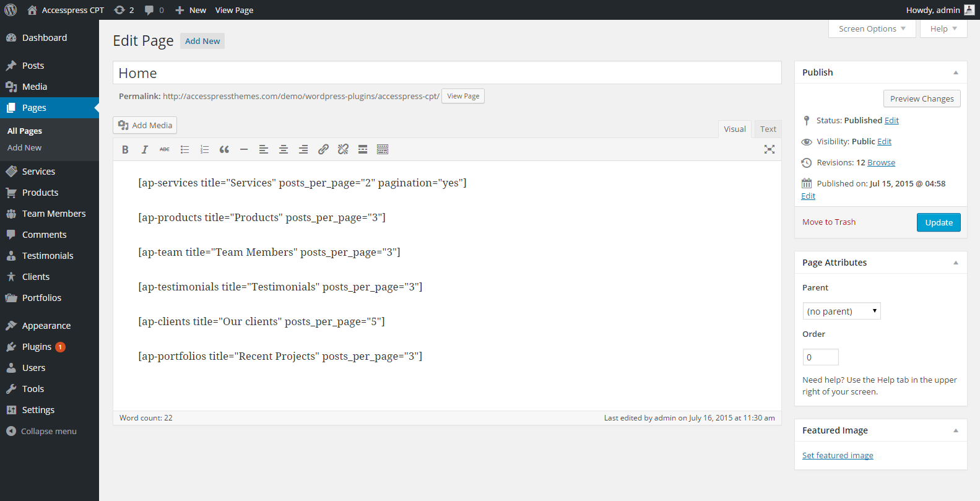Click the Update button
The image size is (980, 501).
(939, 222)
